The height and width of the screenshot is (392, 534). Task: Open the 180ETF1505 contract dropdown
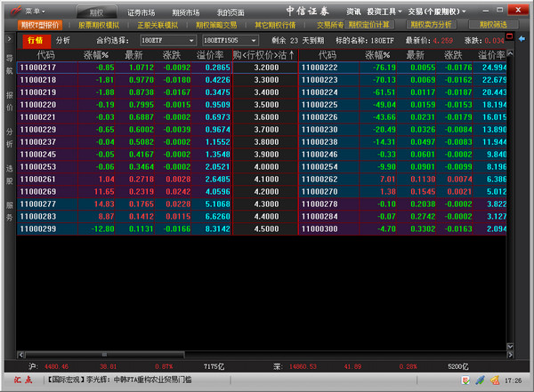coord(229,40)
